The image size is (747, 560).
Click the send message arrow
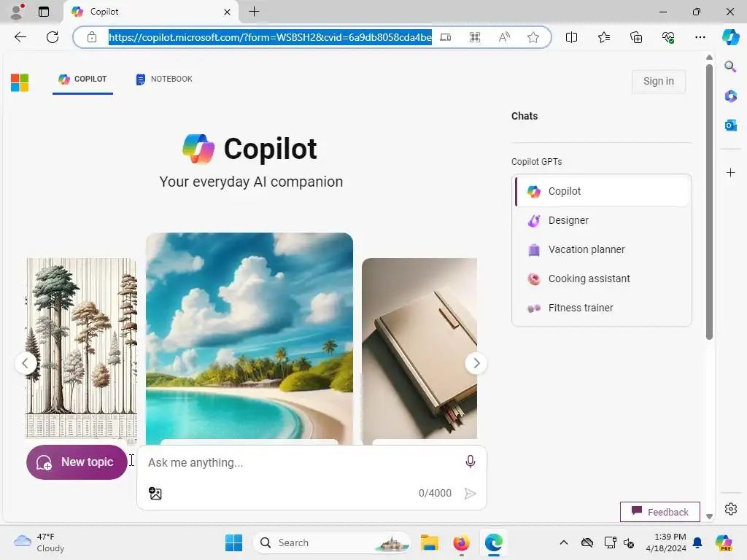(x=471, y=494)
